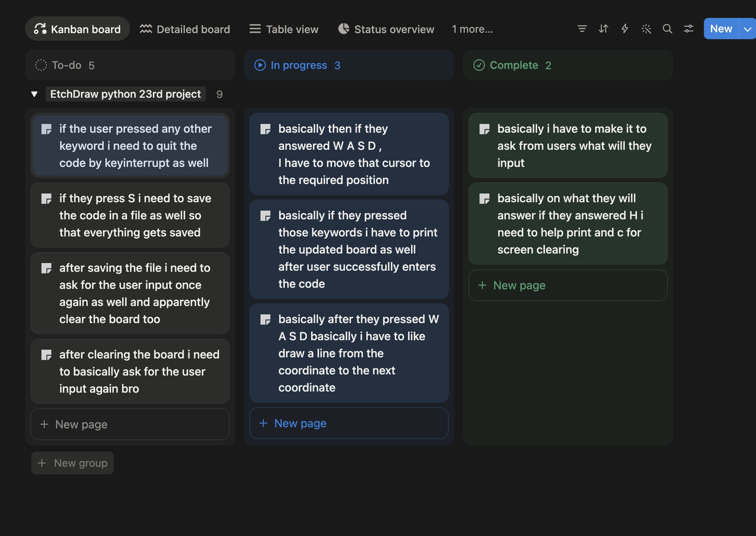Open card about moving cursor to required position
The image size is (756, 536).
pos(349,154)
